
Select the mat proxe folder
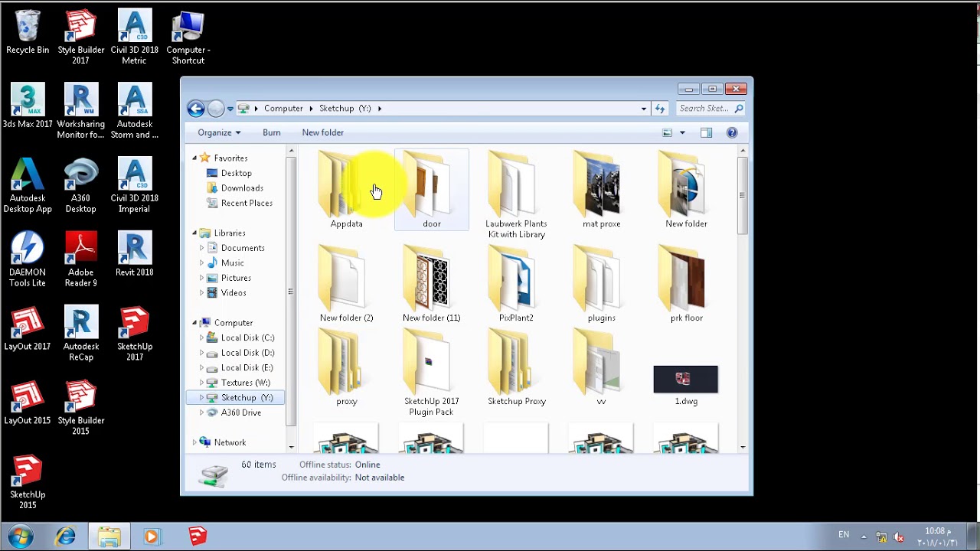pos(601,190)
